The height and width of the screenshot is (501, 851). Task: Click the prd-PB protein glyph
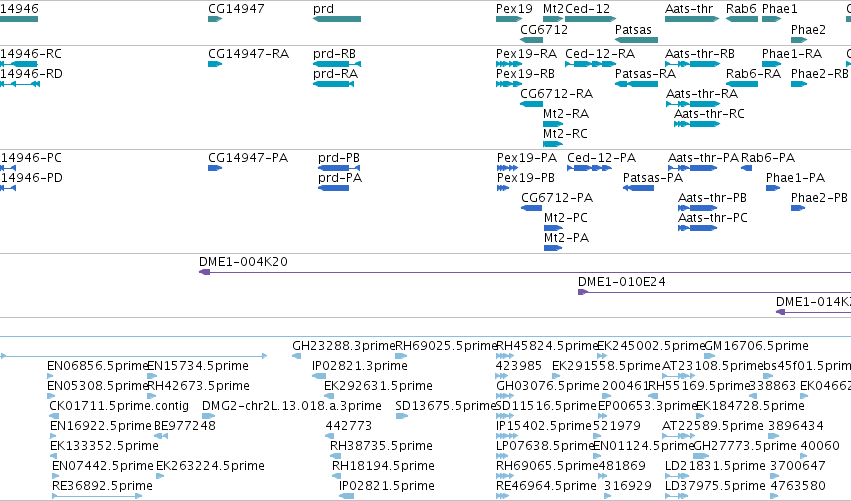(x=339, y=168)
